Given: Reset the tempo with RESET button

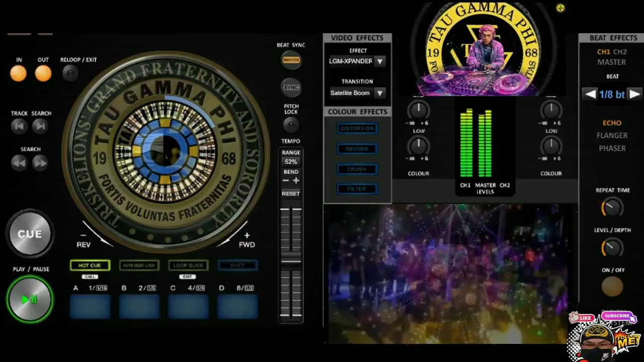Looking at the screenshot, I should 291,194.
